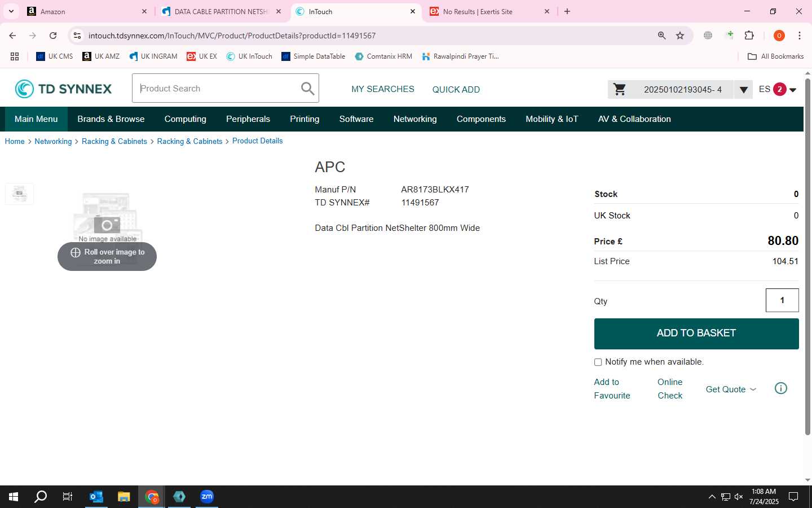Open the Peripherals menu

coord(248,119)
